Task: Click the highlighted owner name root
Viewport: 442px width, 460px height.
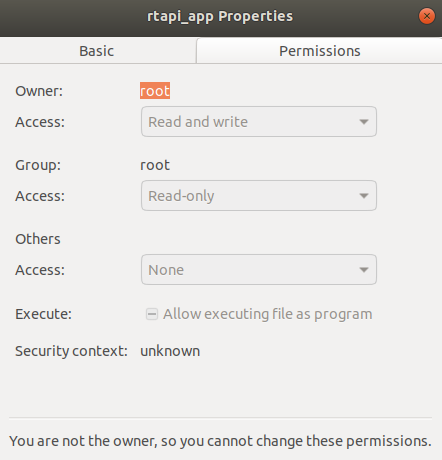Action: (155, 91)
